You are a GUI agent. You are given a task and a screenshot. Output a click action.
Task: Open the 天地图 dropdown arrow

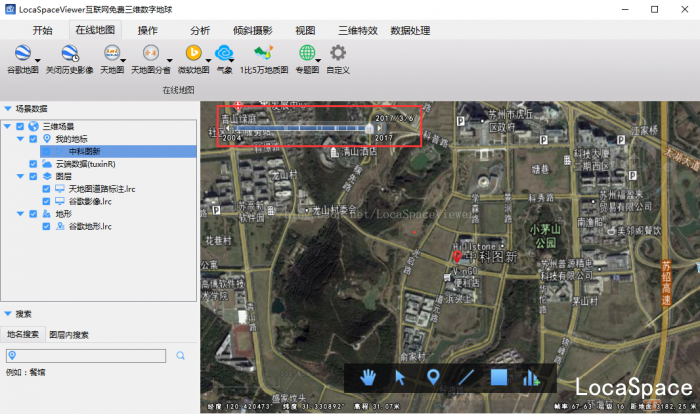[123, 60]
